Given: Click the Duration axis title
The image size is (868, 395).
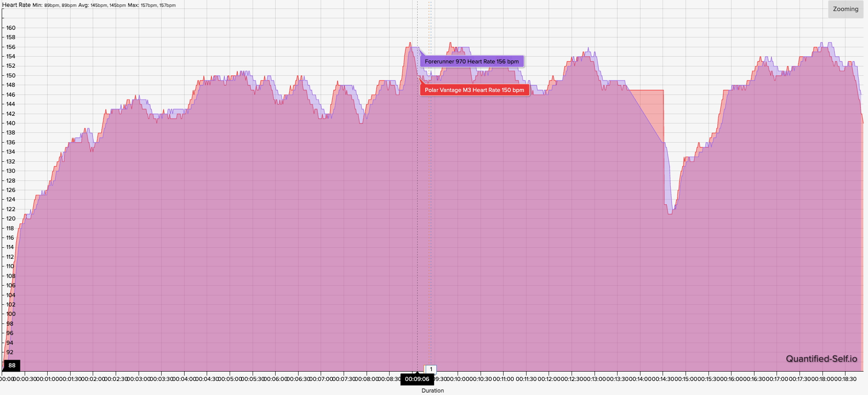Looking at the screenshot, I should [433, 390].
